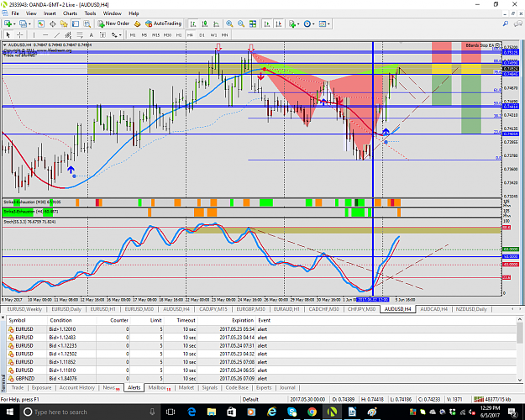
Task: Switch to the EURUSD,Weekly chart tab
Action: point(24,309)
